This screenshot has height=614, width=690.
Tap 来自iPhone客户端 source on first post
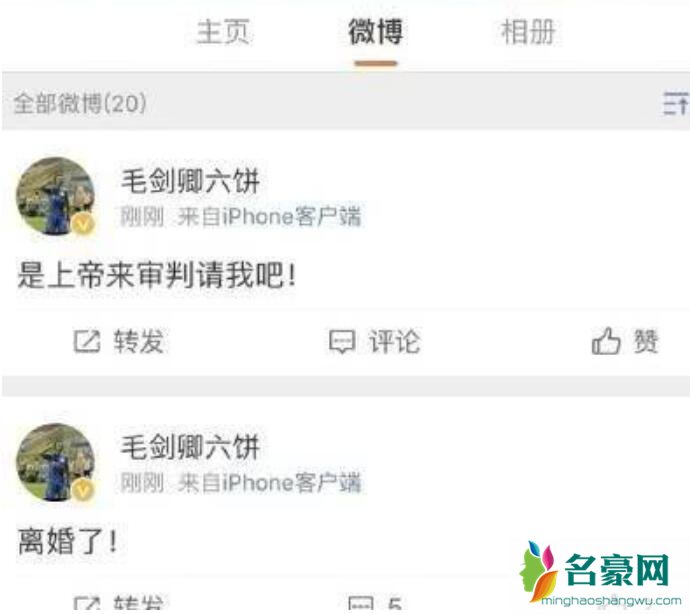(x=269, y=217)
